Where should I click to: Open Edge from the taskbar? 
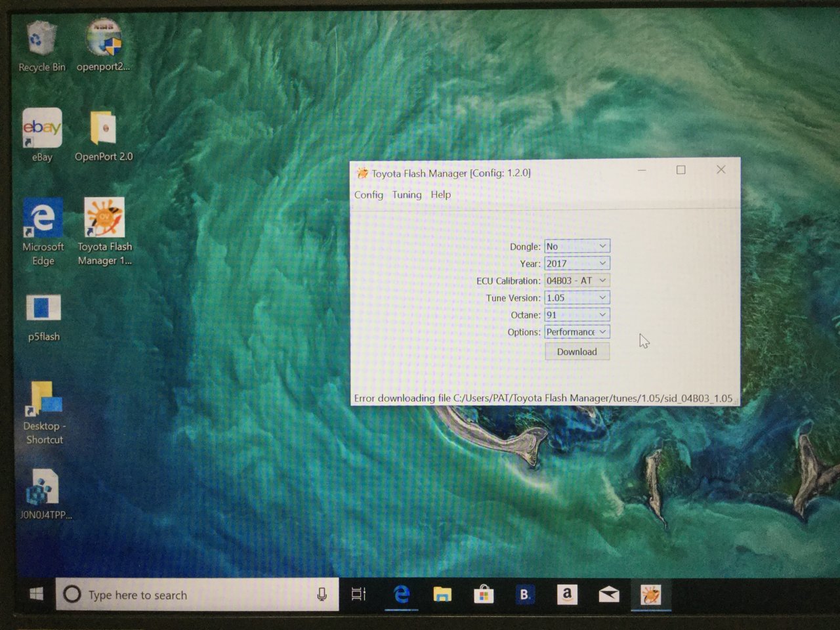click(x=402, y=595)
